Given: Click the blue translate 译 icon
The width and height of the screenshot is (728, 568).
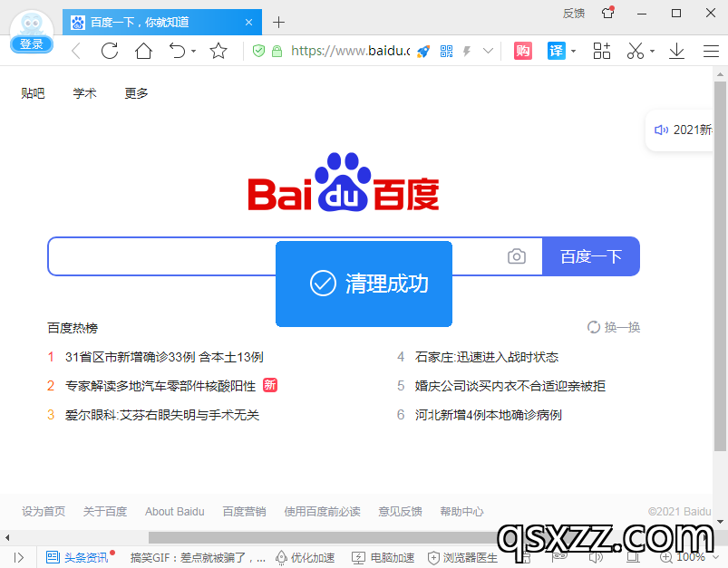Looking at the screenshot, I should [557, 51].
